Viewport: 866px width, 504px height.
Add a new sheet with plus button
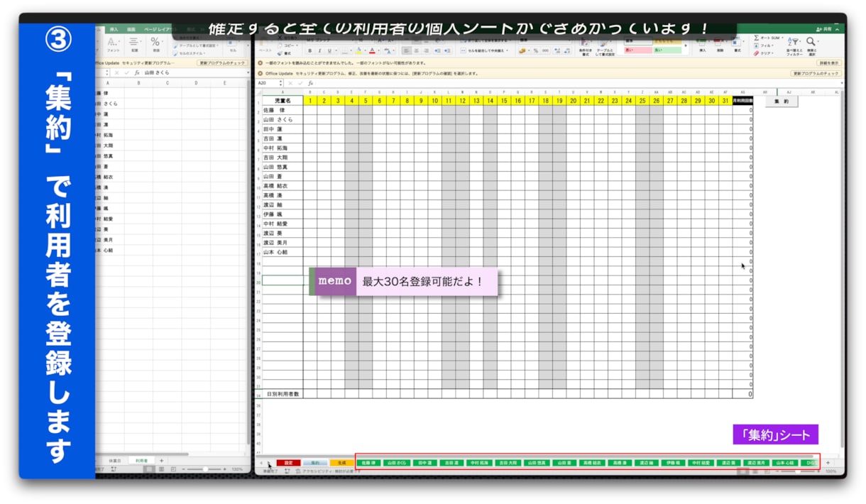coord(828,463)
